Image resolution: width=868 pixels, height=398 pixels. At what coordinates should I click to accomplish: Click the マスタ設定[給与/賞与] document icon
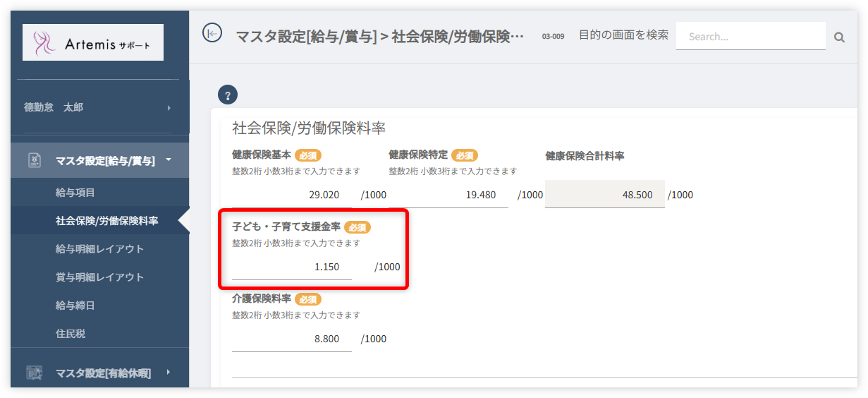pyautogui.click(x=35, y=160)
